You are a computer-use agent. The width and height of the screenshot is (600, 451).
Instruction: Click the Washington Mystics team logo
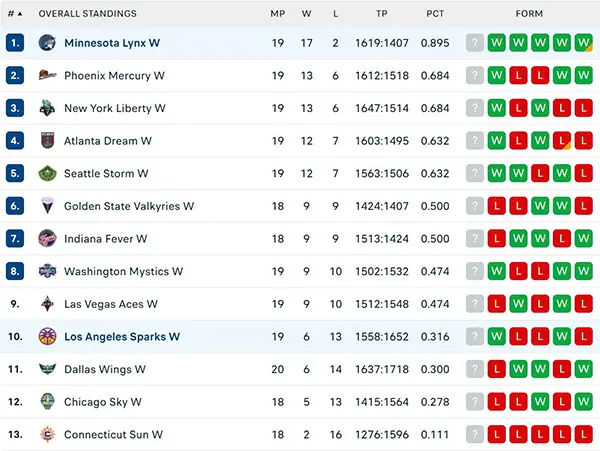[x=47, y=271]
